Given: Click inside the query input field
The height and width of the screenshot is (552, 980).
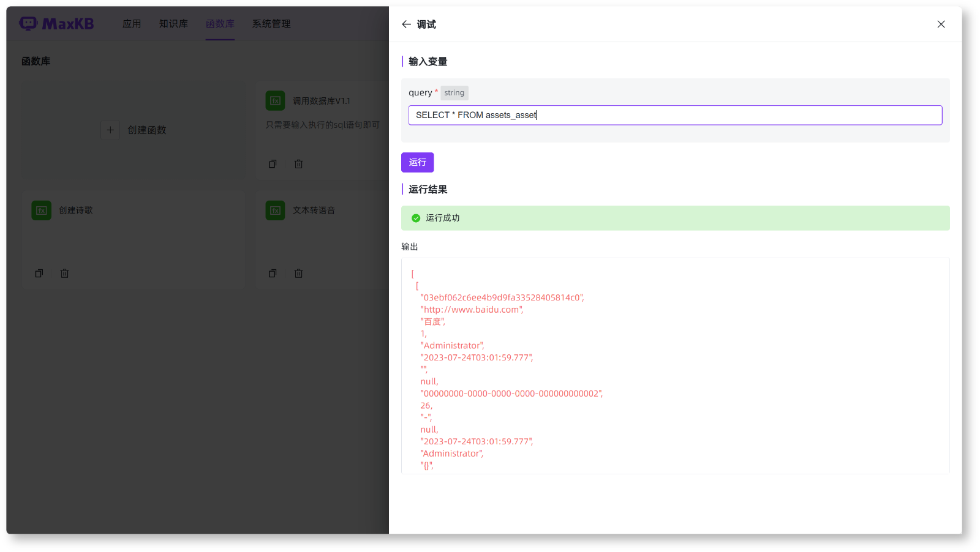Looking at the screenshot, I should [x=674, y=115].
